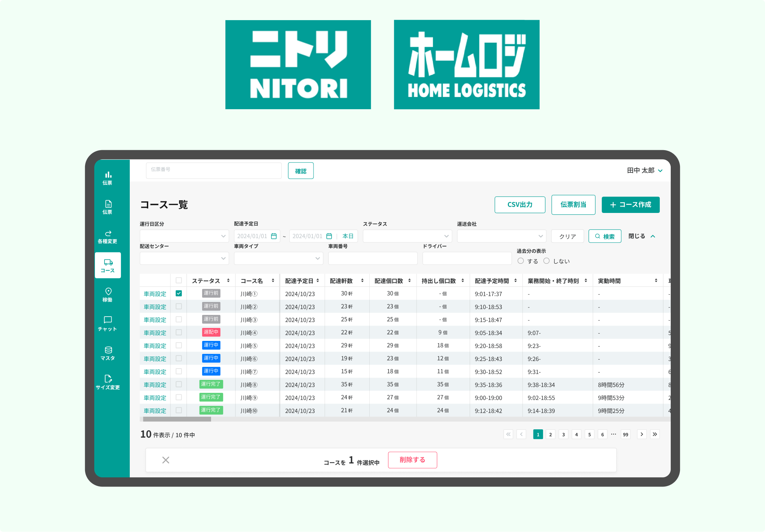The width and height of the screenshot is (765, 532).
Task: Open 各種変更 in the sidebar
Action: pyautogui.click(x=108, y=236)
